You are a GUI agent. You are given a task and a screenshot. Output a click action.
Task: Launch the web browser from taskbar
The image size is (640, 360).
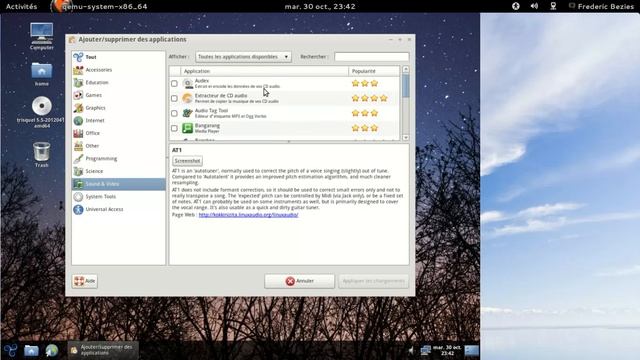click(52, 350)
